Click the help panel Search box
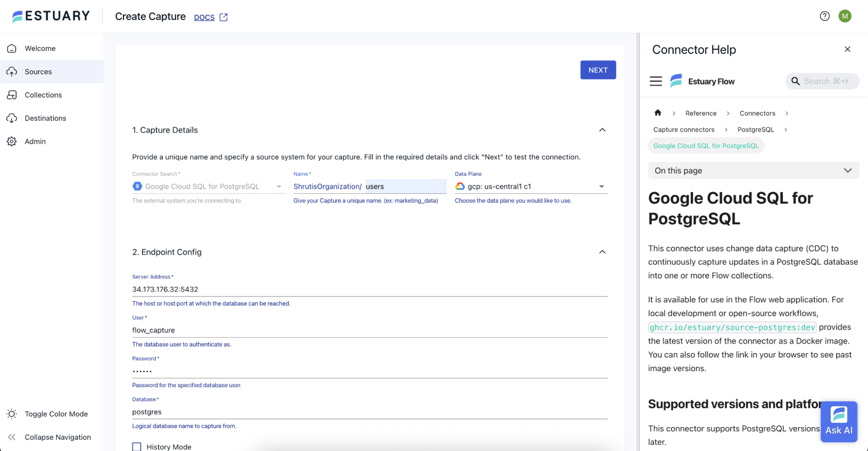This screenshot has width=868, height=451. 822,81
